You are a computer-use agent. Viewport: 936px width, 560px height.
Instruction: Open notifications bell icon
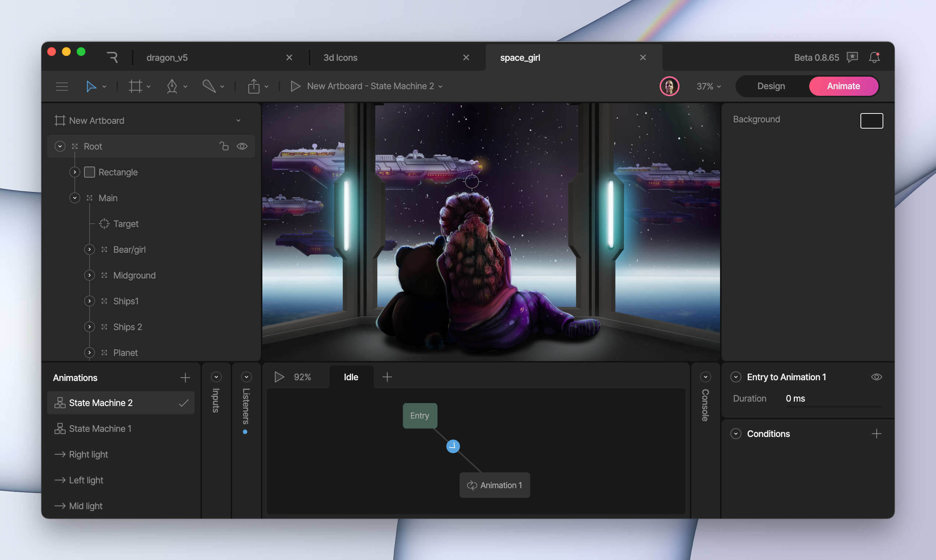point(874,57)
